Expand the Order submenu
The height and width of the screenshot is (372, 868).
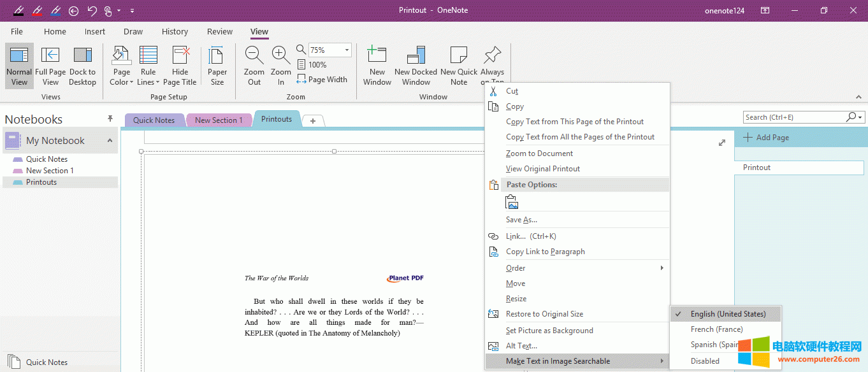click(x=515, y=268)
